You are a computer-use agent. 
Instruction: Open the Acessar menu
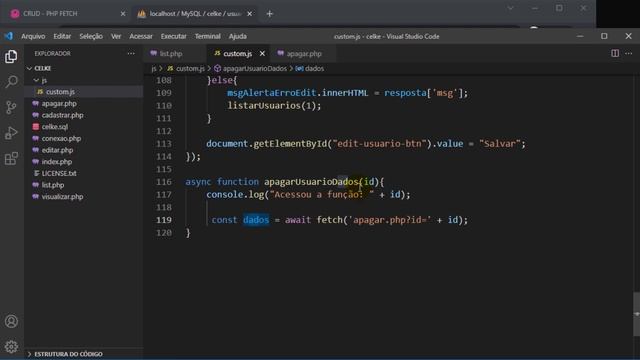pos(141,36)
